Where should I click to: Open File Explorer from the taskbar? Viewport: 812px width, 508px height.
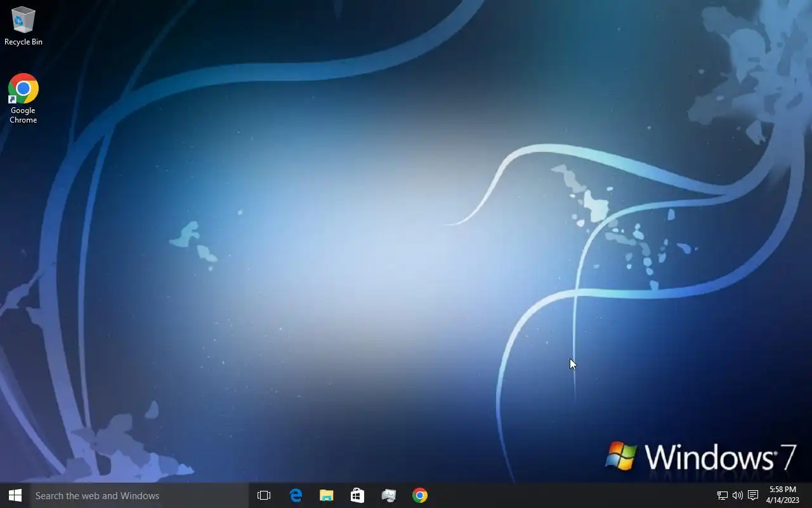click(326, 495)
